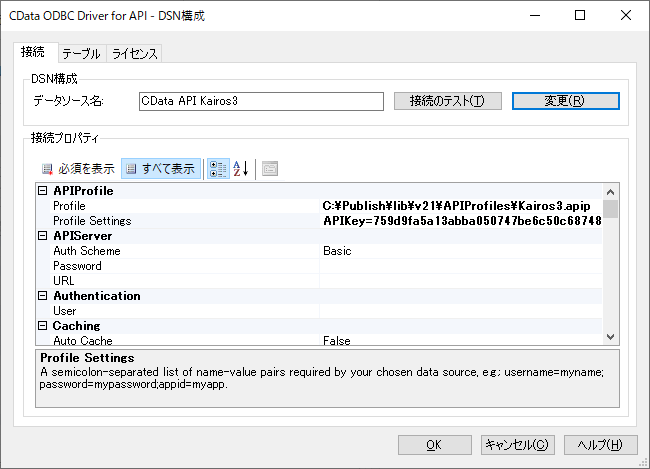The height and width of the screenshot is (469, 650).
Task: Click the property grid scrollbar thumb
Action: pyautogui.click(x=610, y=209)
